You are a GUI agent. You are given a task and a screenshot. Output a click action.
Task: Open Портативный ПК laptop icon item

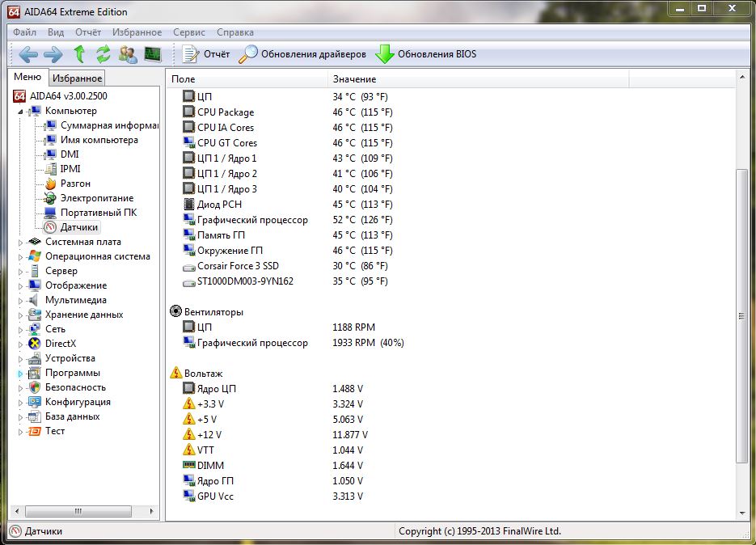click(x=50, y=213)
